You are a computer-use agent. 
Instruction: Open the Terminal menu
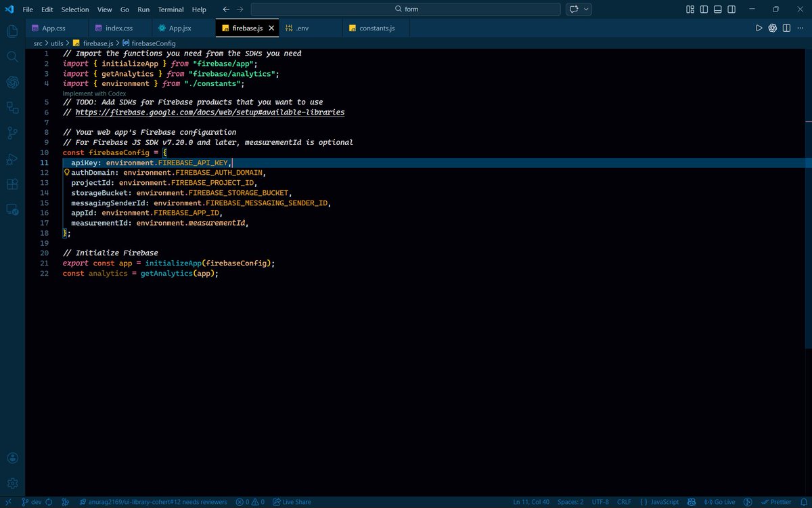171,9
